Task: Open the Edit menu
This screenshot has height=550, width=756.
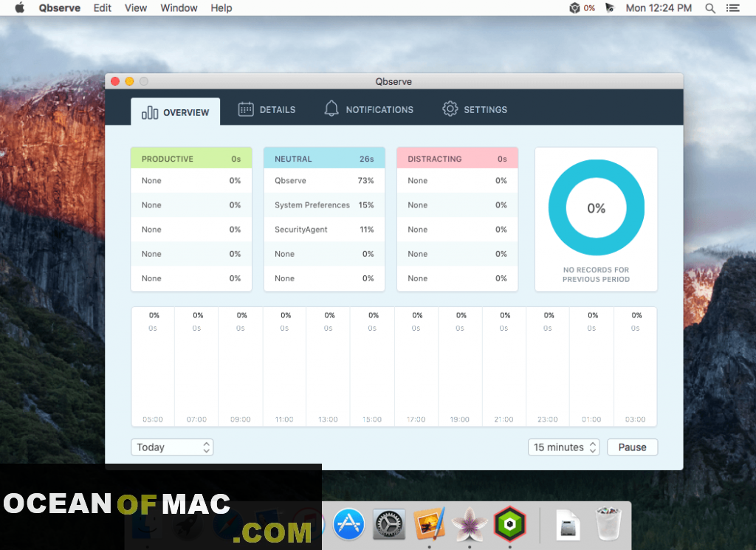Action: [102, 7]
